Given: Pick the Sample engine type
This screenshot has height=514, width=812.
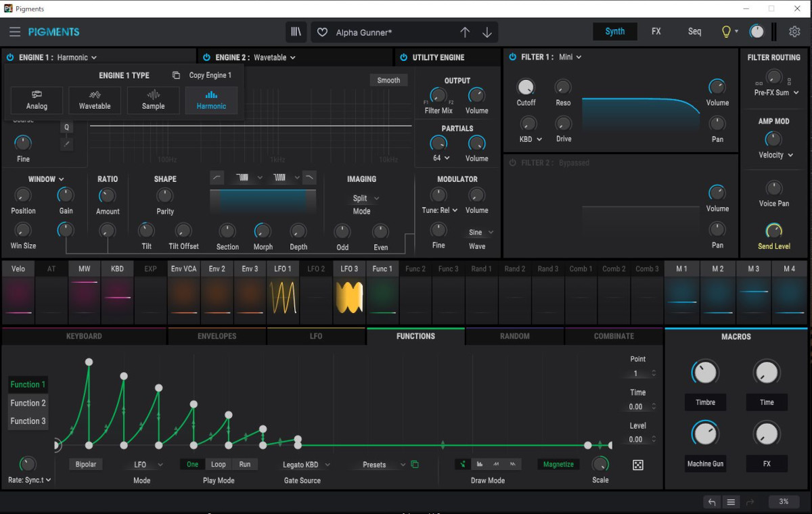Looking at the screenshot, I should (153, 100).
